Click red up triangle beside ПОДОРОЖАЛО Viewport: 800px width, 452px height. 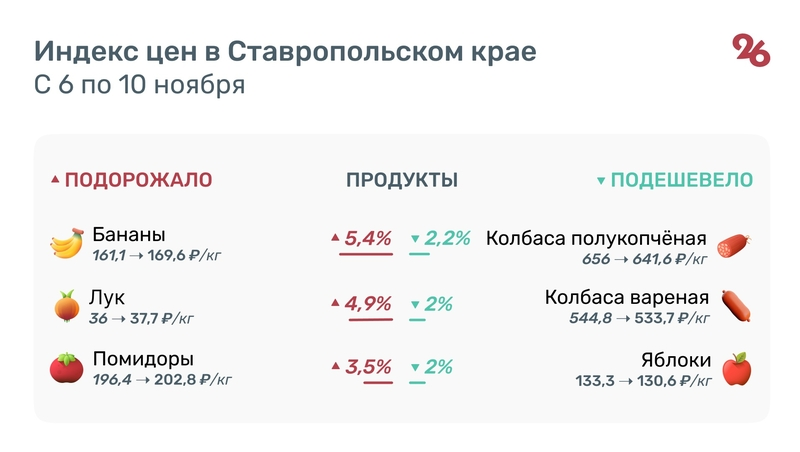[x=55, y=181]
